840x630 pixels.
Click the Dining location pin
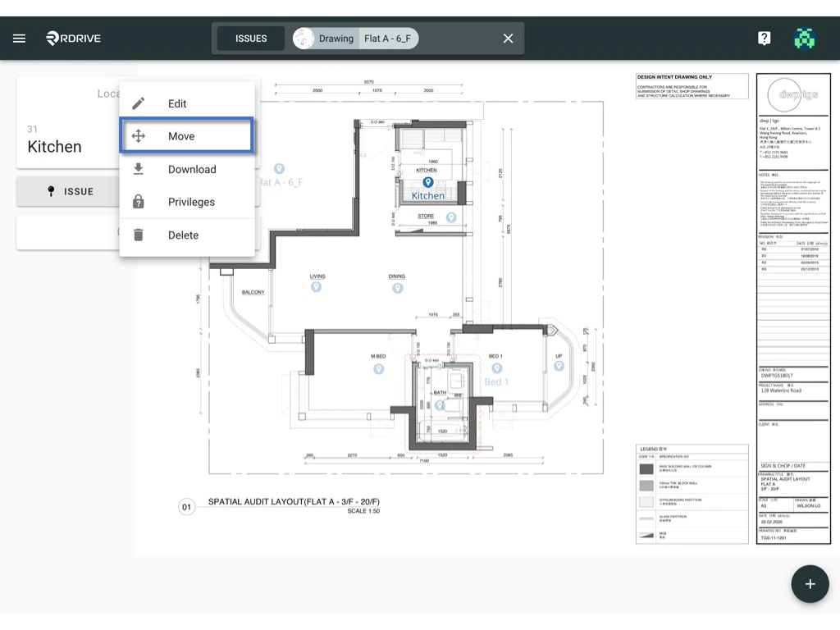click(x=397, y=288)
